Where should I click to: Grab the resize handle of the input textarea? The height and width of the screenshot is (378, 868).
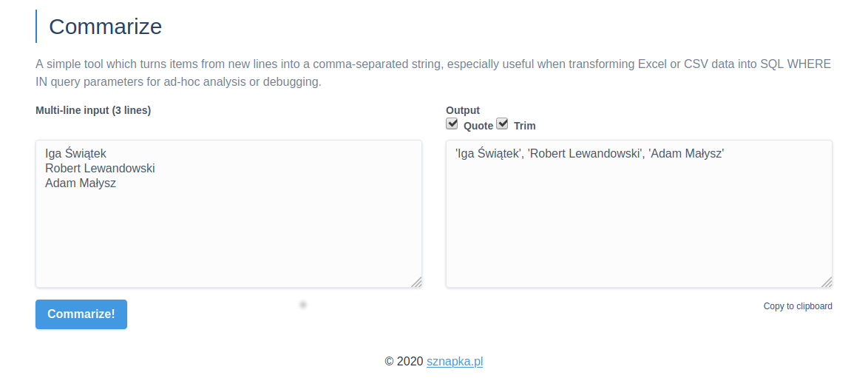tap(416, 282)
